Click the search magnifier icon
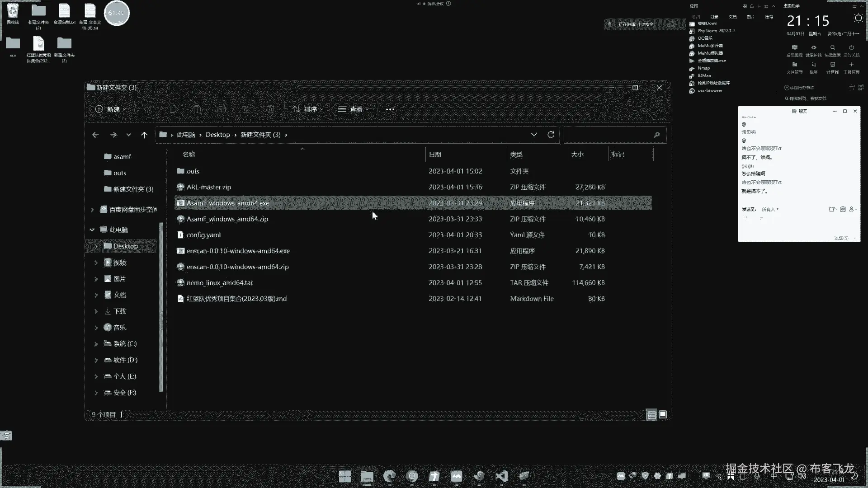 pyautogui.click(x=656, y=135)
